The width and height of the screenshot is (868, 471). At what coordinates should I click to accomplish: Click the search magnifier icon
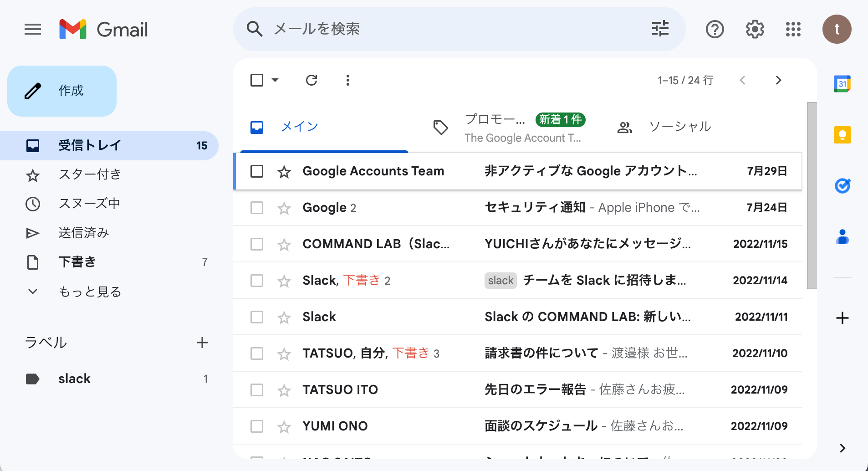pos(255,29)
